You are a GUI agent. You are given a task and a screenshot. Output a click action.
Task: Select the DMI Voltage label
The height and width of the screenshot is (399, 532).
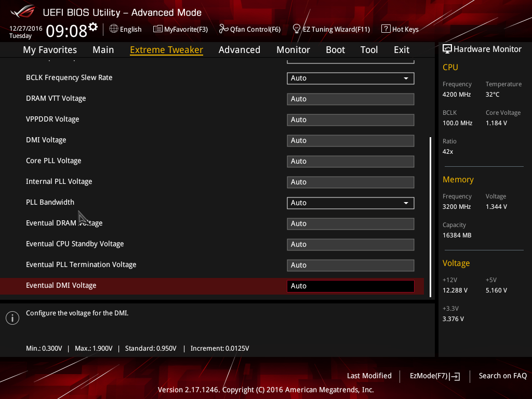[x=46, y=140]
